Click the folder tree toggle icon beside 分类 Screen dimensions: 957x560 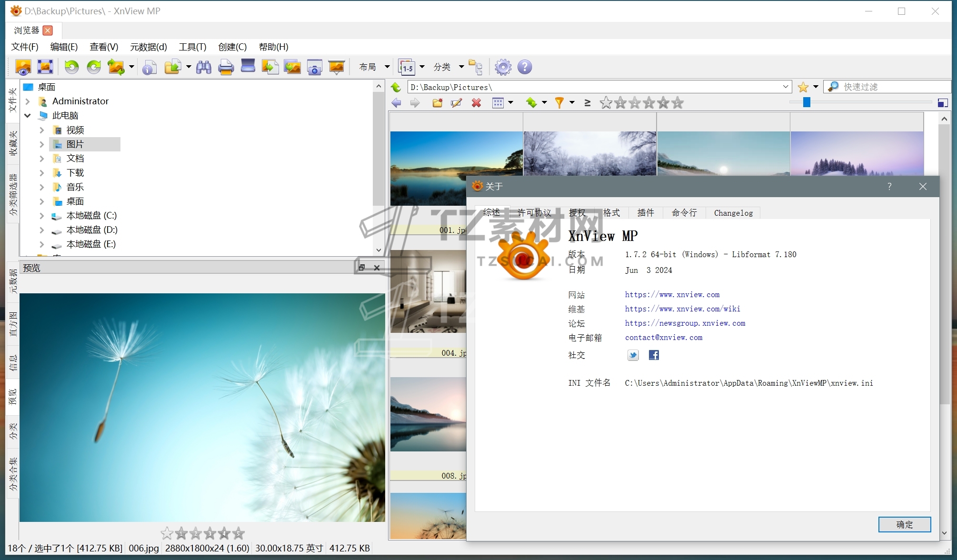pyautogui.click(x=476, y=67)
